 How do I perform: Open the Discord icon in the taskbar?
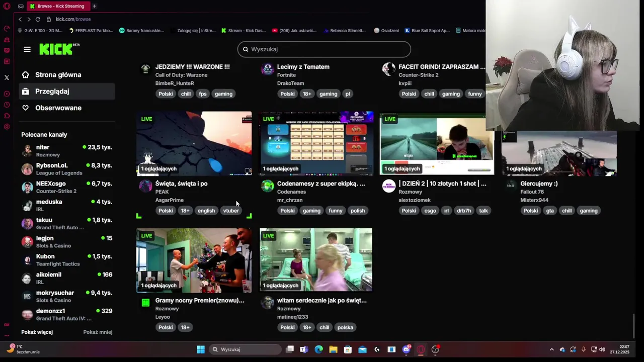407,349
